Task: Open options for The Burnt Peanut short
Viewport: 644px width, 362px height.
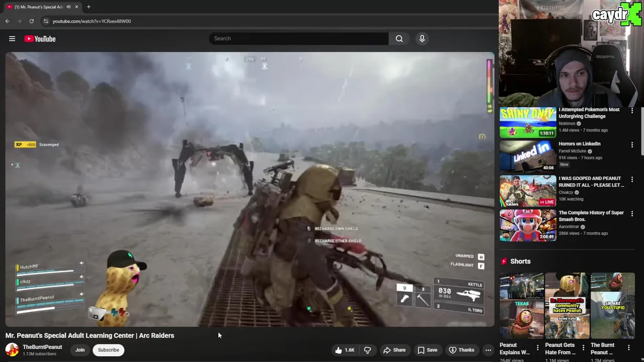Action: pos(629,347)
